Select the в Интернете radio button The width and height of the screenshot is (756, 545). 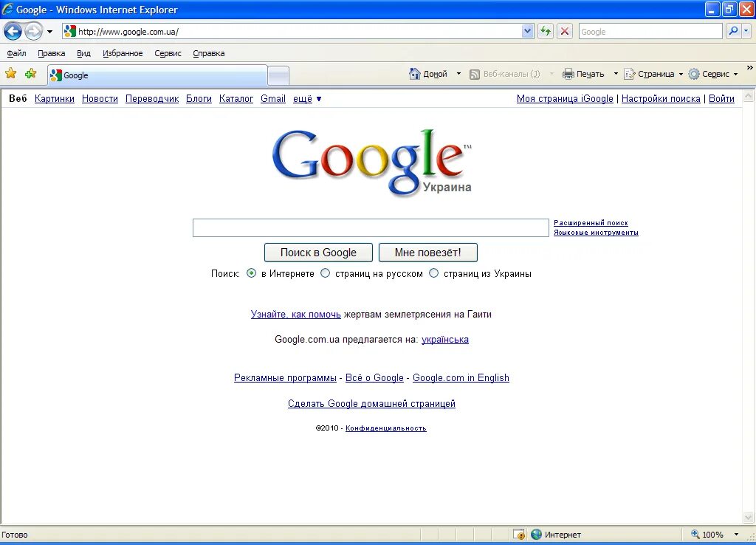pyautogui.click(x=251, y=273)
